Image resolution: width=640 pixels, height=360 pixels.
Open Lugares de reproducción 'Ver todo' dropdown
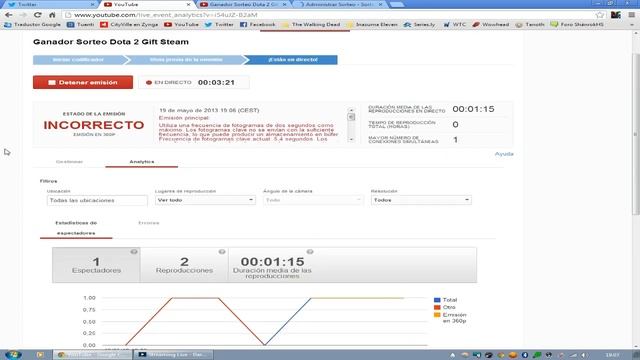(205, 200)
